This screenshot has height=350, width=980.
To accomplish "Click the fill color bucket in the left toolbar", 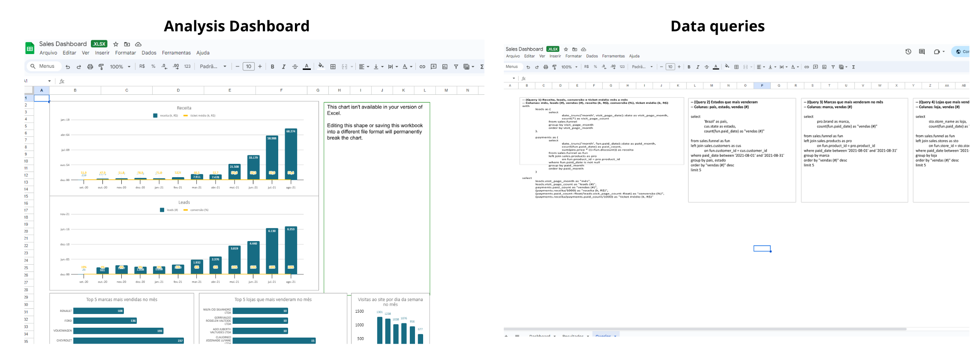I will [x=321, y=66].
